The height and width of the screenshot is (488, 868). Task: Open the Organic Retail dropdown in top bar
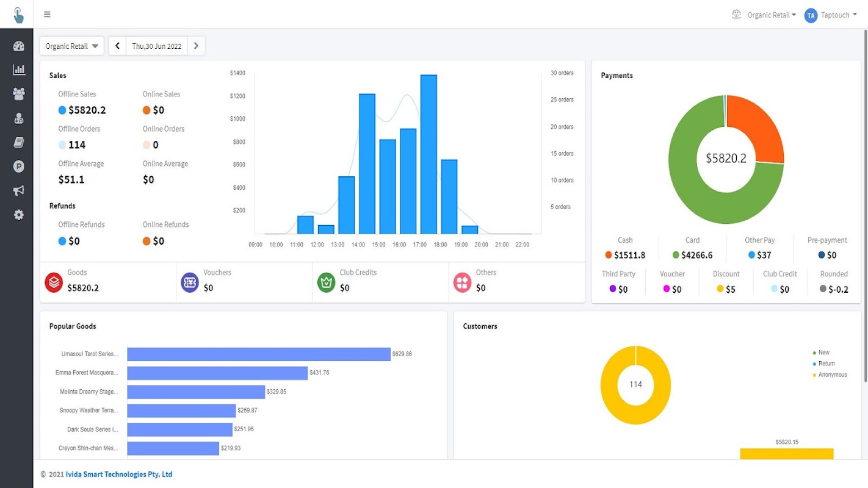point(772,15)
